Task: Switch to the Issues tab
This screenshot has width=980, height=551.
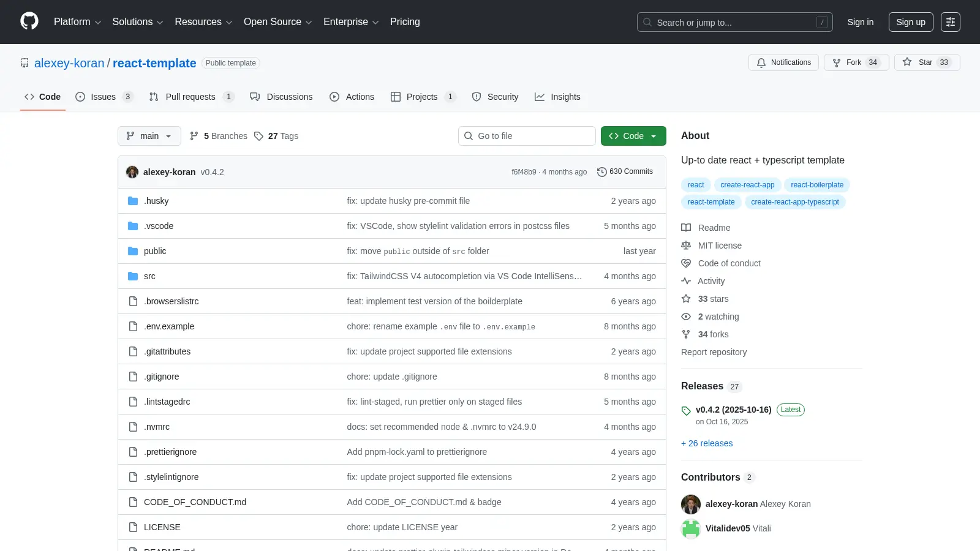Action: click(104, 97)
